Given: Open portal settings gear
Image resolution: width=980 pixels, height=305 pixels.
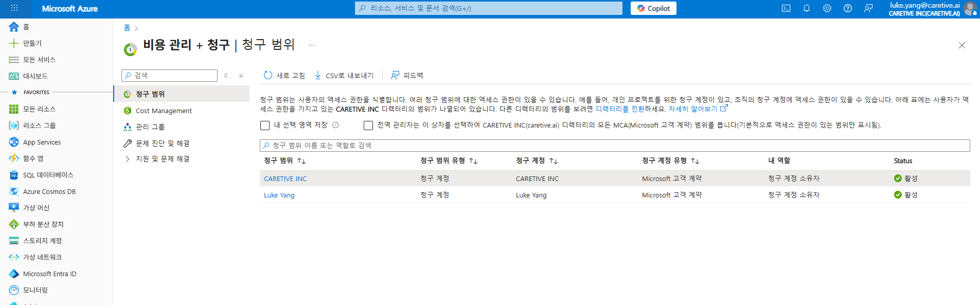Looking at the screenshot, I should coord(827,8).
